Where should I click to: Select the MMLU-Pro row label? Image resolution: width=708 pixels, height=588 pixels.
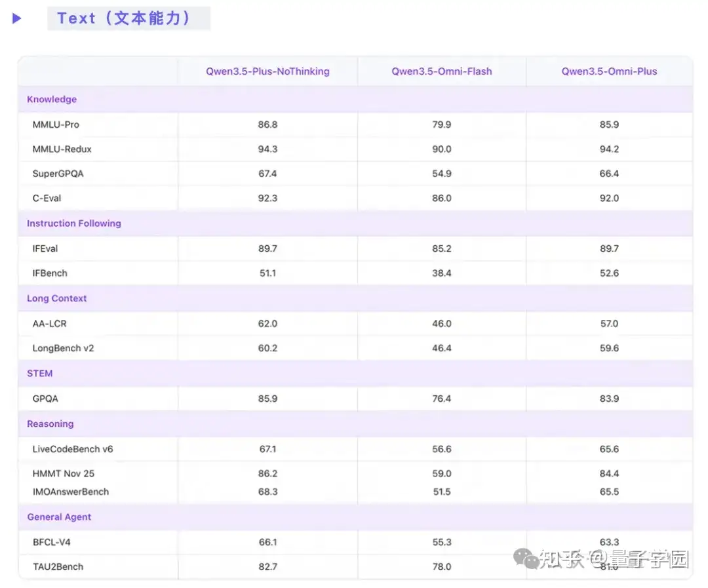click(56, 125)
